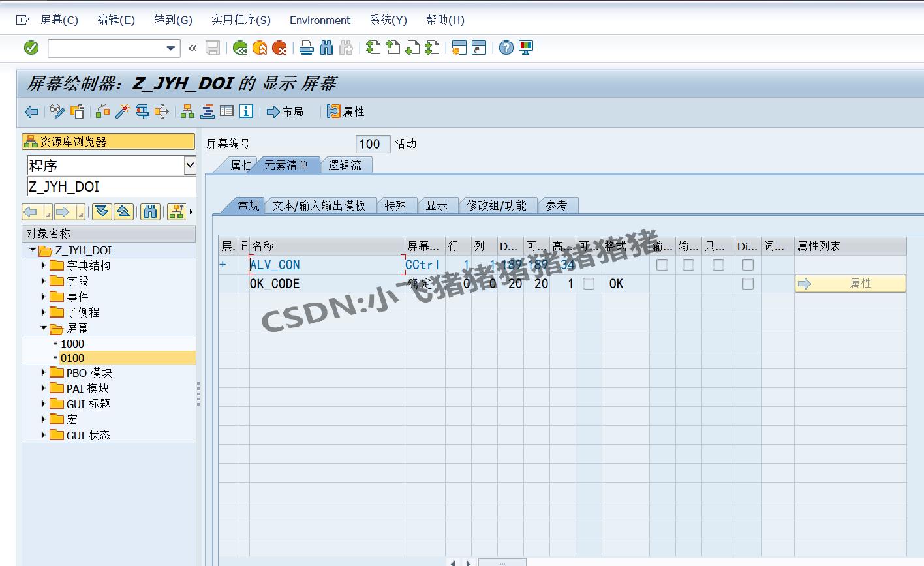This screenshot has width=924, height=566.
Task: Click the 屏幕编号 field showing 100
Action: 372,143
